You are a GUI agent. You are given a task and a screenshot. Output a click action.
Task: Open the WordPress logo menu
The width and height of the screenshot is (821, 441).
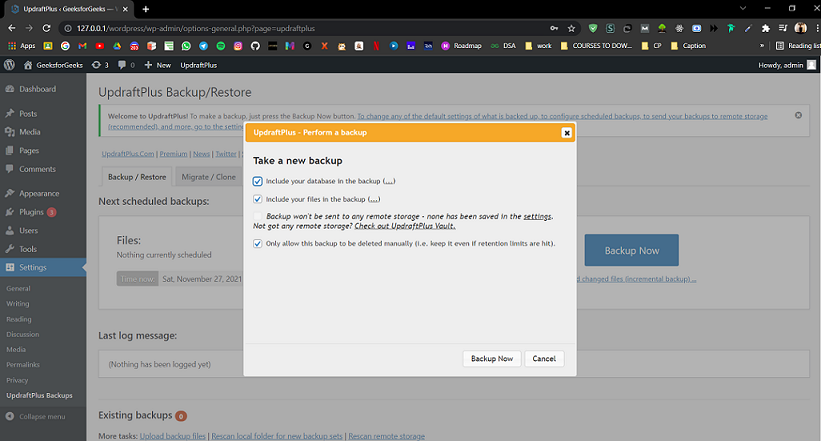tap(9, 65)
